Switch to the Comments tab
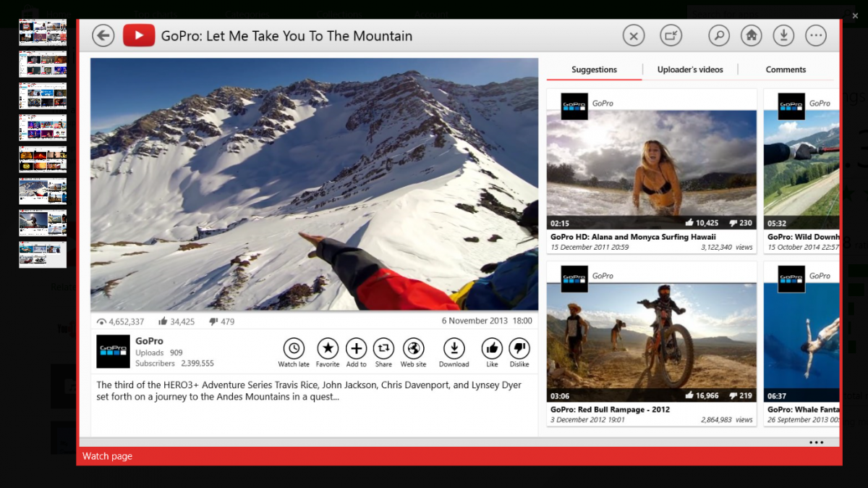 786,70
